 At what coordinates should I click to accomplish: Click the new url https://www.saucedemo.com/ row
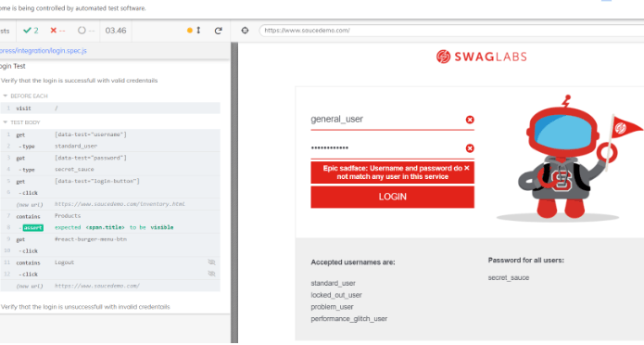110,286
